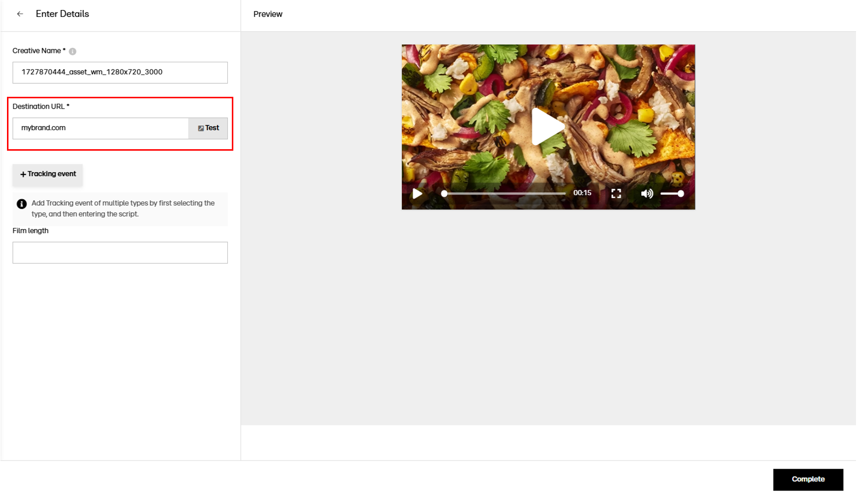Click the seek handle at the start of the timeline

pyautogui.click(x=444, y=194)
